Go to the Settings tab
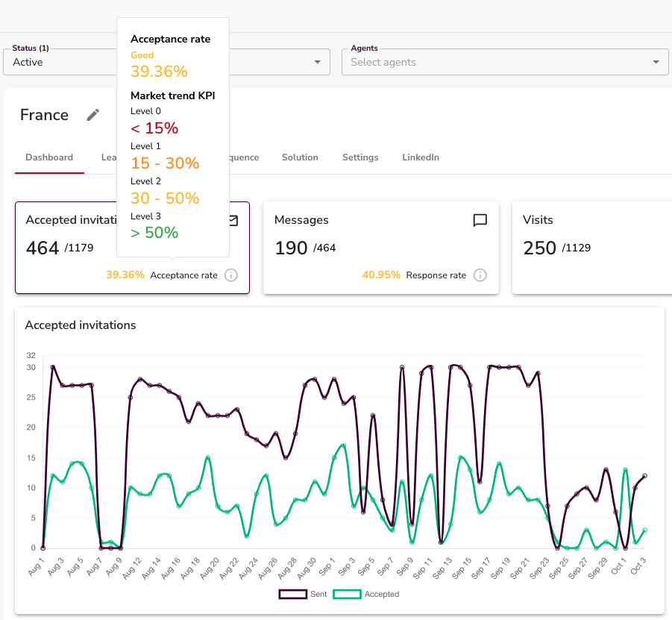Screen dimensions: 672x620 tap(360, 157)
